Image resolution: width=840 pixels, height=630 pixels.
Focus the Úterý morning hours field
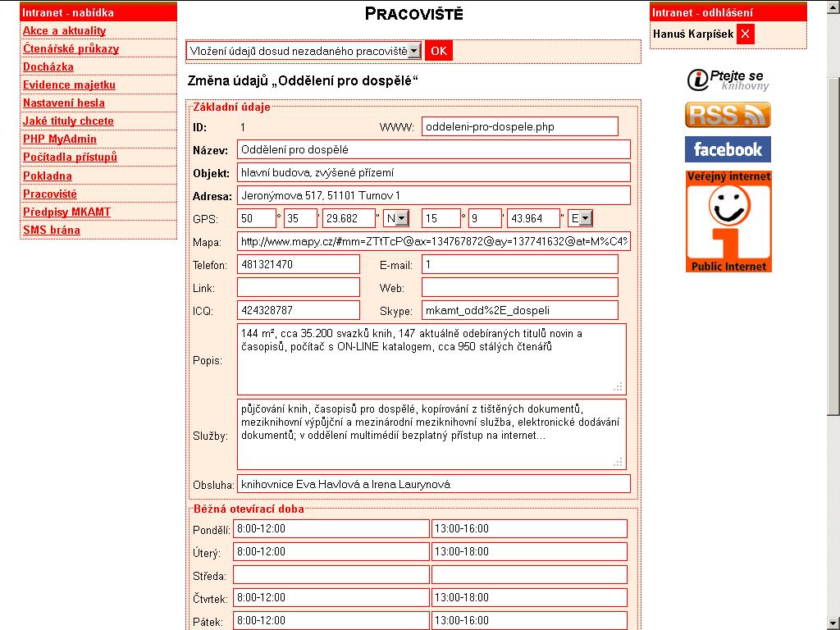pyautogui.click(x=331, y=552)
